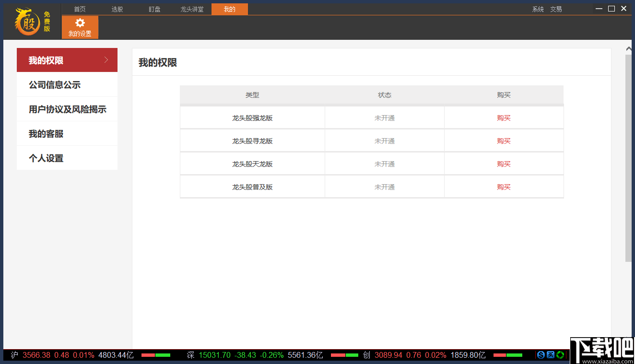Screen dimensions: 635x364
Task: Click 未开通 status for 龙头股天龙版
Action: pos(385,164)
